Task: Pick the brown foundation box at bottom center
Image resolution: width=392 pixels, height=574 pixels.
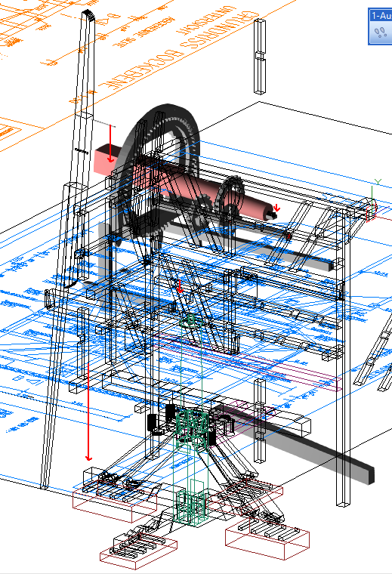Action: 138,551
